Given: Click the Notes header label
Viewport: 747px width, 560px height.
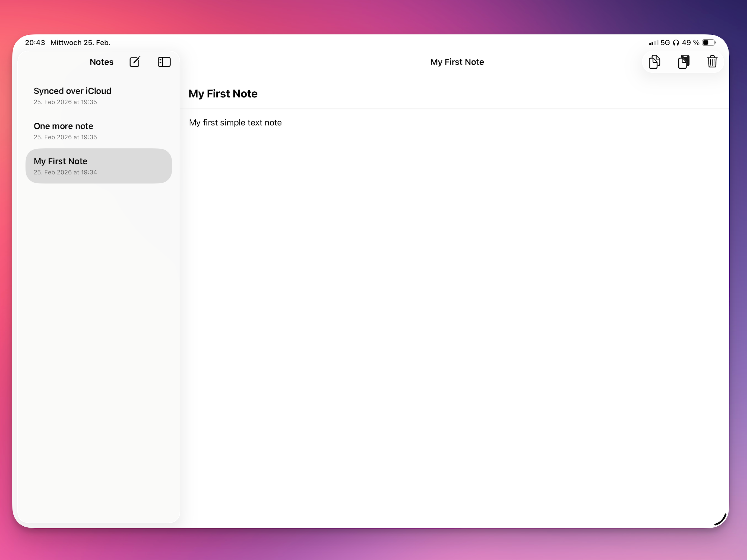Looking at the screenshot, I should (101, 62).
